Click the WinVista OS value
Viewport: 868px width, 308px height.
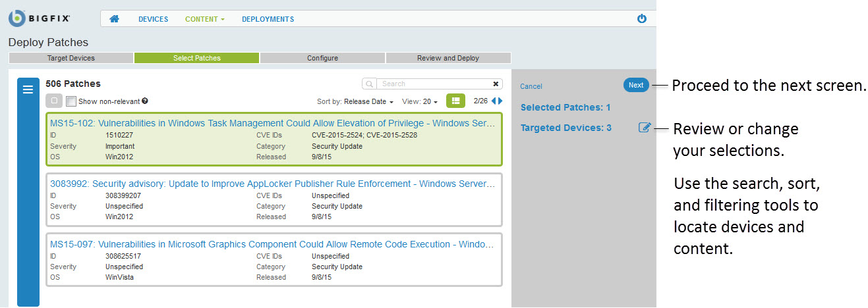[x=119, y=278]
